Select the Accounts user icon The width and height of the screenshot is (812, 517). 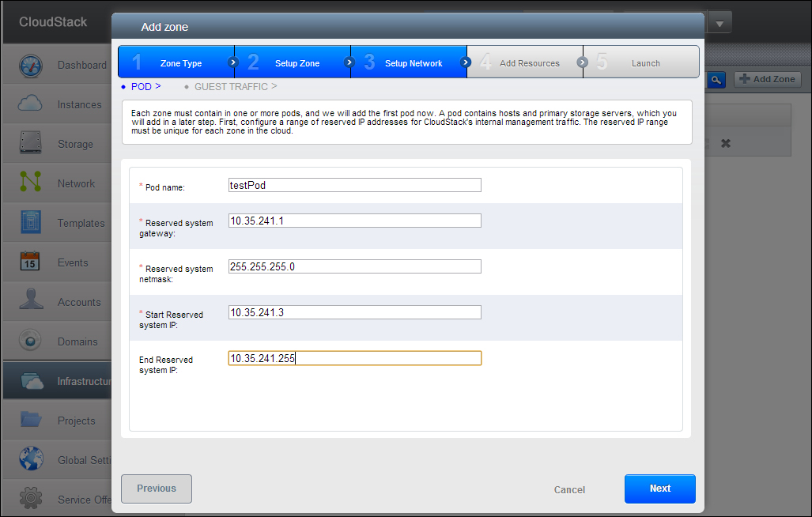pos(31,302)
